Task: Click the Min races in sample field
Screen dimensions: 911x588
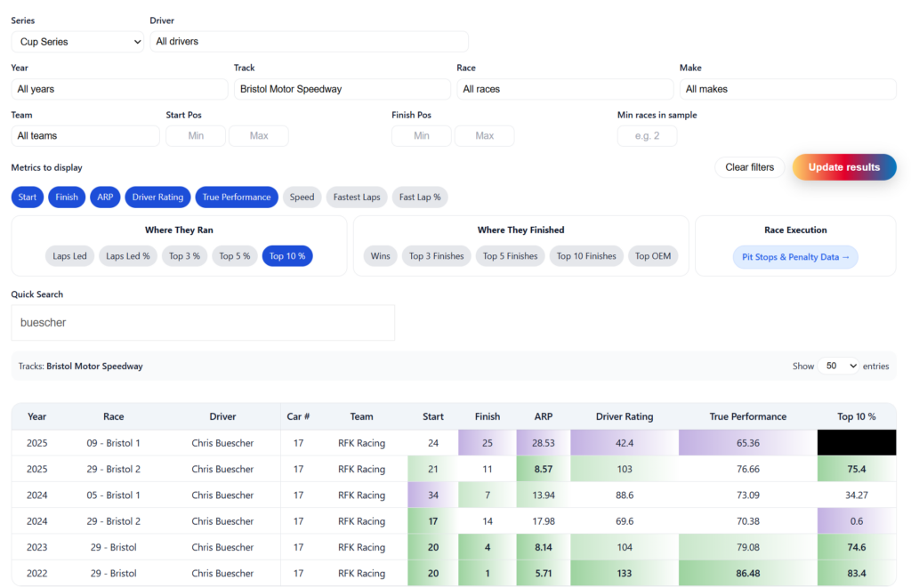Action: coord(647,136)
